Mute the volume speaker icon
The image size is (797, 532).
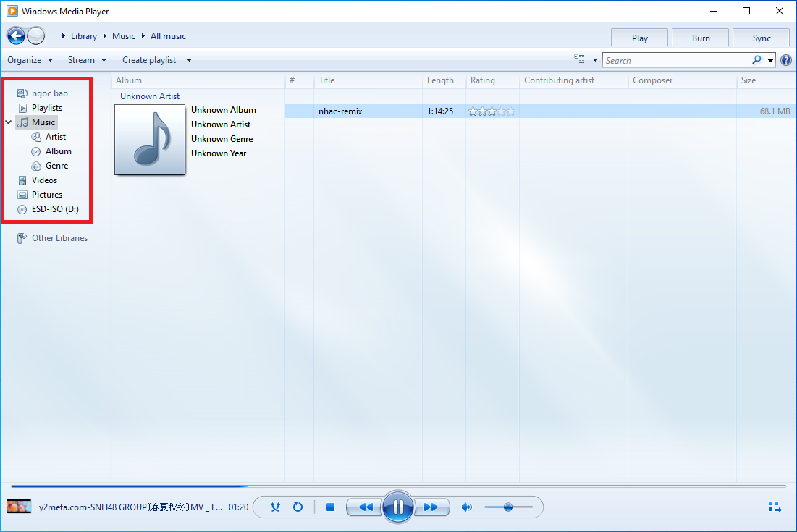pyautogui.click(x=467, y=507)
